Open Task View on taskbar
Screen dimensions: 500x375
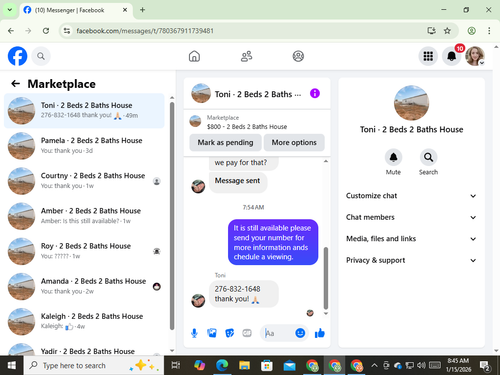coord(175,366)
